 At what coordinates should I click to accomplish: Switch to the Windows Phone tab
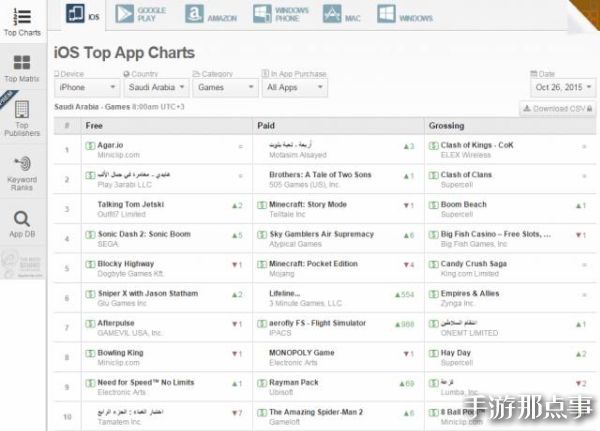280,14
